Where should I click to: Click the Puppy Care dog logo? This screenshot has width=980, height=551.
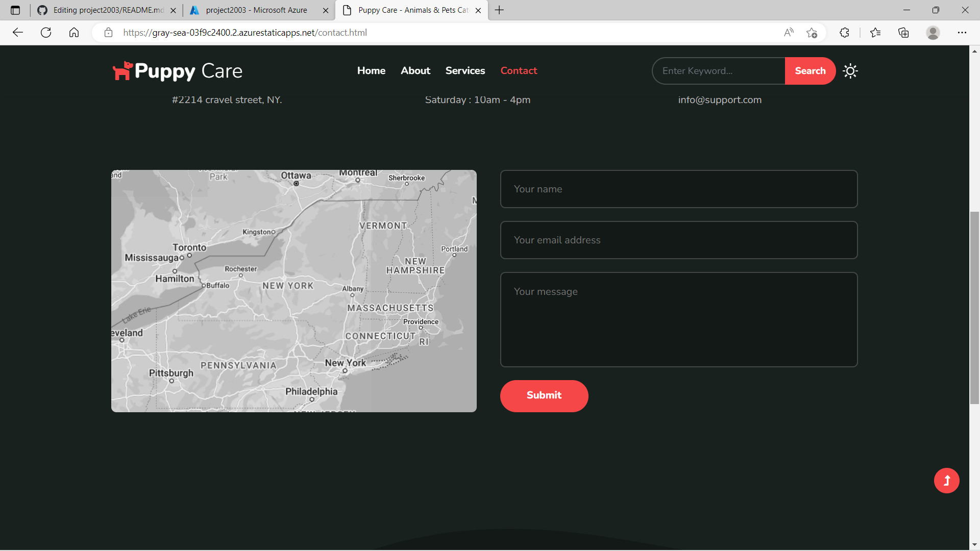[x=122, y=71]
